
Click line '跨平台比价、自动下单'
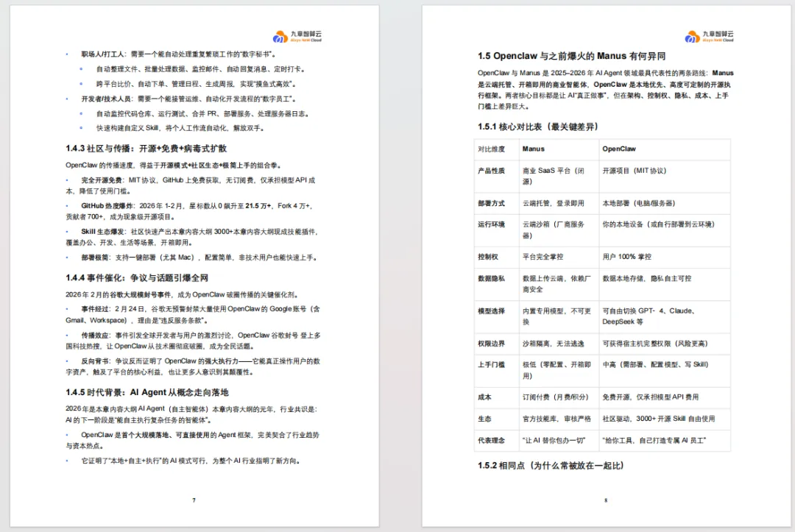(x=197, y=84)
